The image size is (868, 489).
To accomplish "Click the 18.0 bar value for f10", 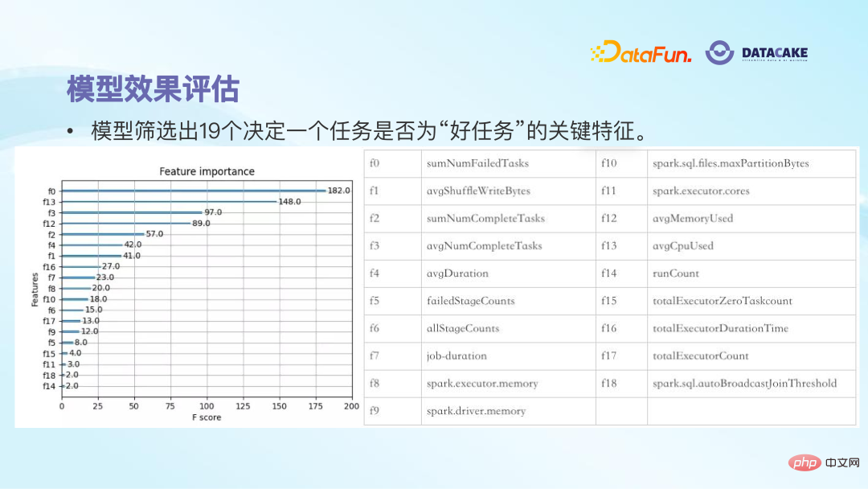I will coord(98,298).
